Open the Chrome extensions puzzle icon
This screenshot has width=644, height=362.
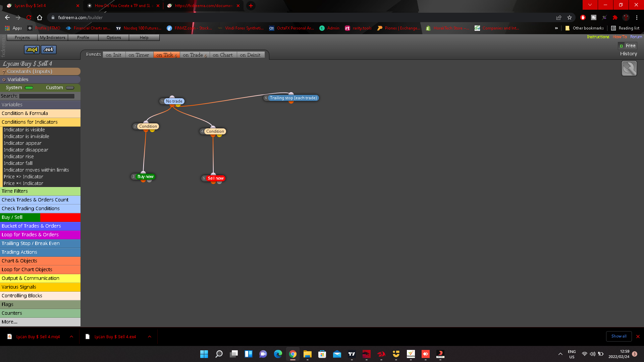615,17
